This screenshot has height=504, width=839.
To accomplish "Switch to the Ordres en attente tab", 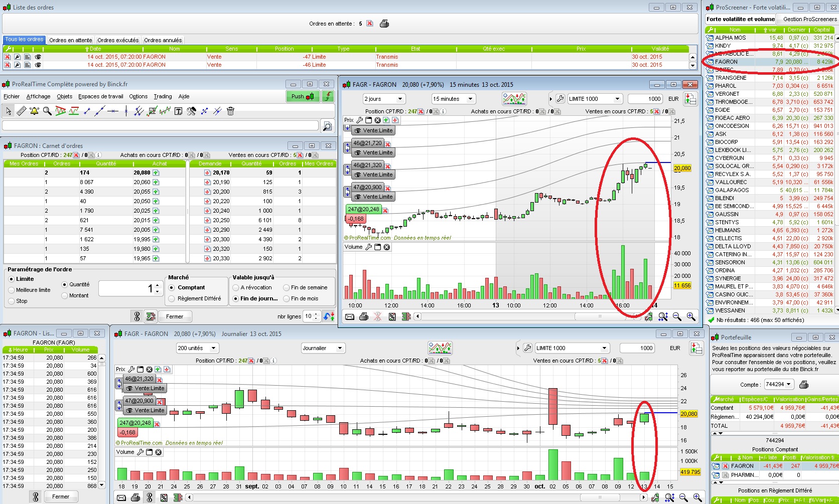I will [71, 40].
